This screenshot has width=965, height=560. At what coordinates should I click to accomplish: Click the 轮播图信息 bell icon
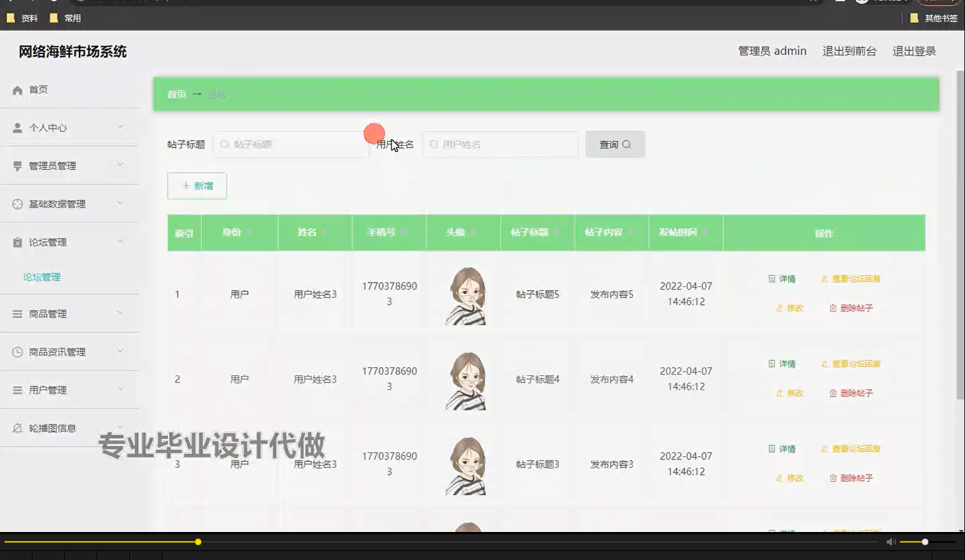tap(17, 428)
